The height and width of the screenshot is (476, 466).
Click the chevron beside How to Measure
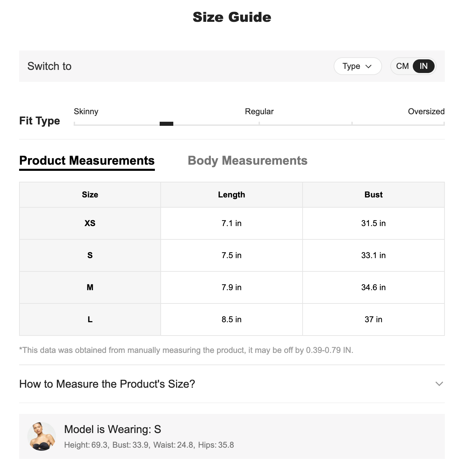tap(439, 384)
